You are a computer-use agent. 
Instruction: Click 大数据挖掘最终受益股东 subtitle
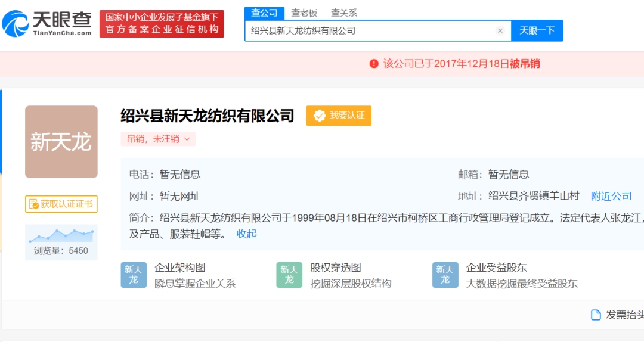click(x=522, y=284)
